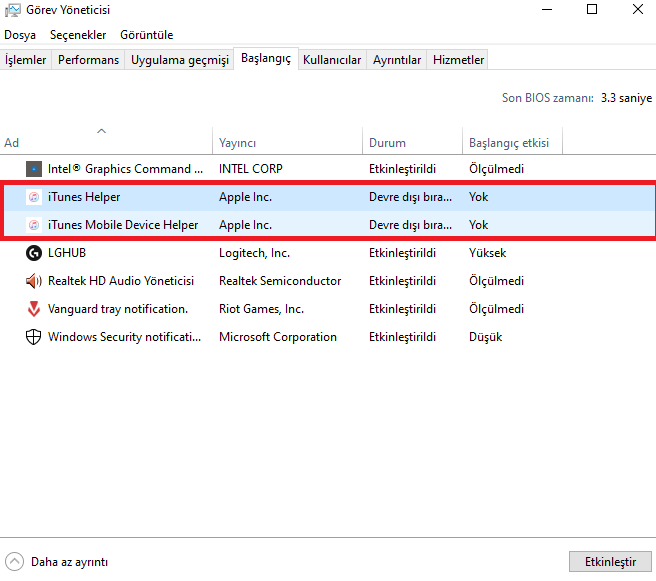Select the iTunes Helper row name
The width and height of the screenshot is (656, 581).
(x=84, y=197)
